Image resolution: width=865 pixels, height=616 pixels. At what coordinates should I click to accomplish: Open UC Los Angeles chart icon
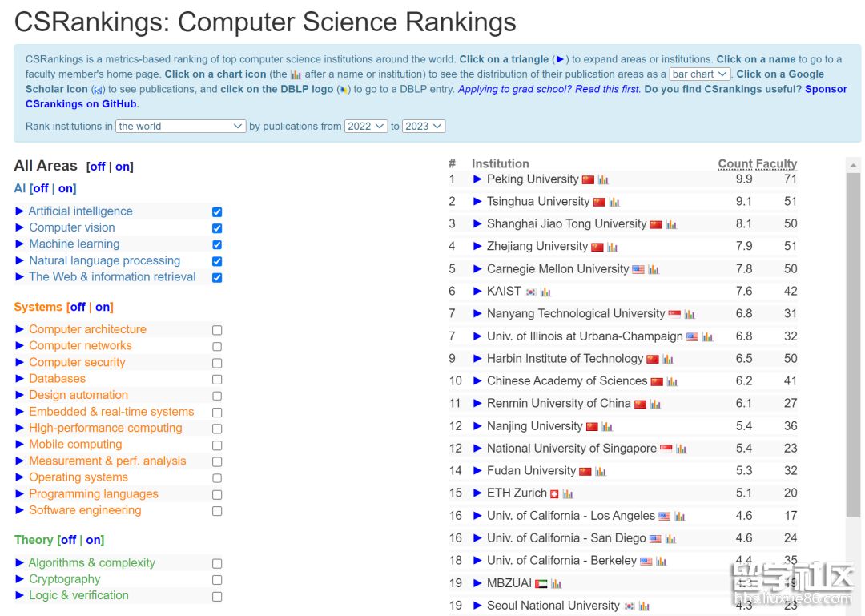(x=679, y=516)
